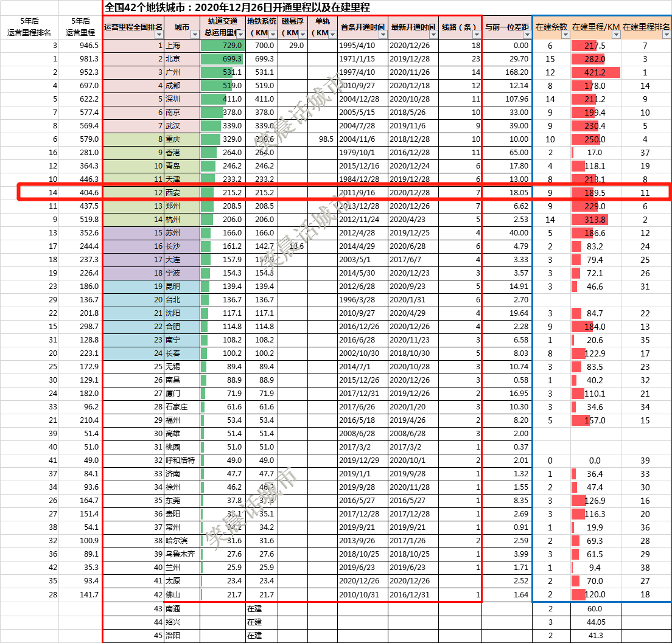Click the 168.20 gap cell for 广州
The width and height of the screenshot is (672, 643).
507,72
